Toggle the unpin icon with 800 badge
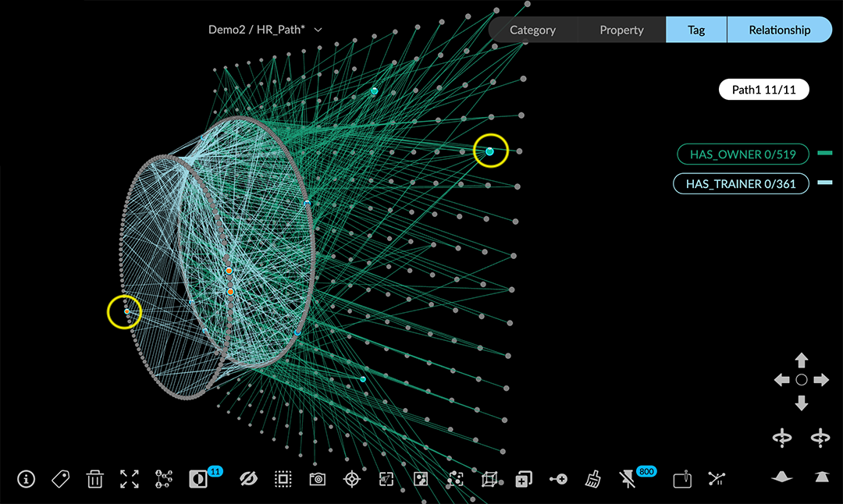Screen dimensions: 843x504 click(628, 478)
